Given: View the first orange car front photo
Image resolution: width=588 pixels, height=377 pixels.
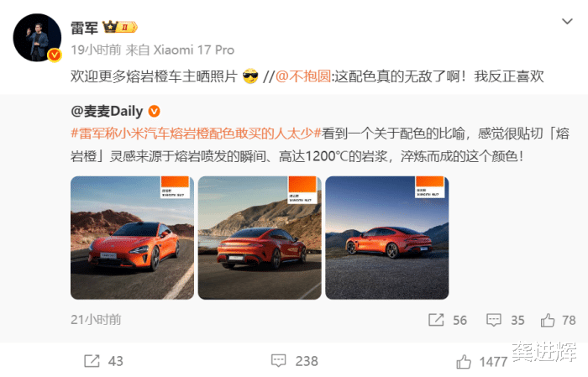Looking at the screenshot, I should tap(133, 238).
